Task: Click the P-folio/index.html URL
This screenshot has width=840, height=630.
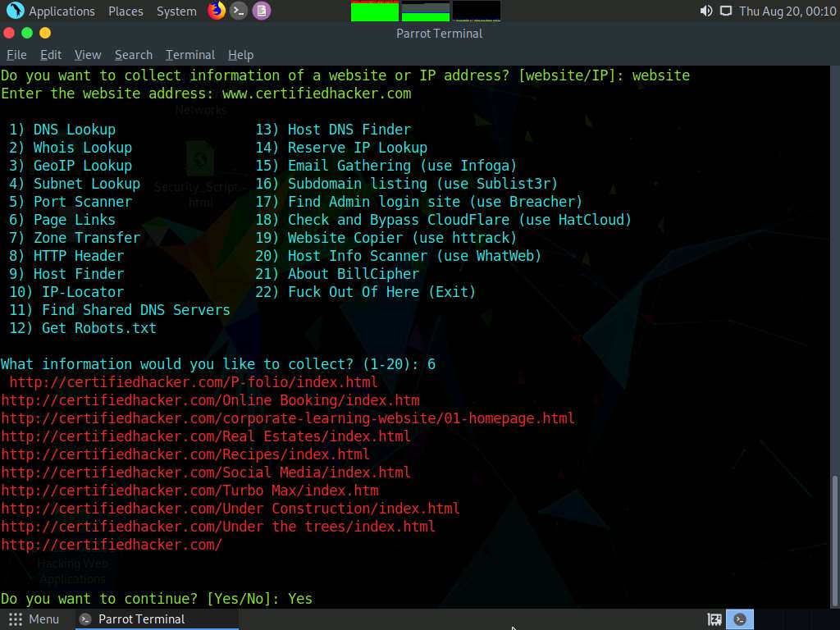Action: 194,382
